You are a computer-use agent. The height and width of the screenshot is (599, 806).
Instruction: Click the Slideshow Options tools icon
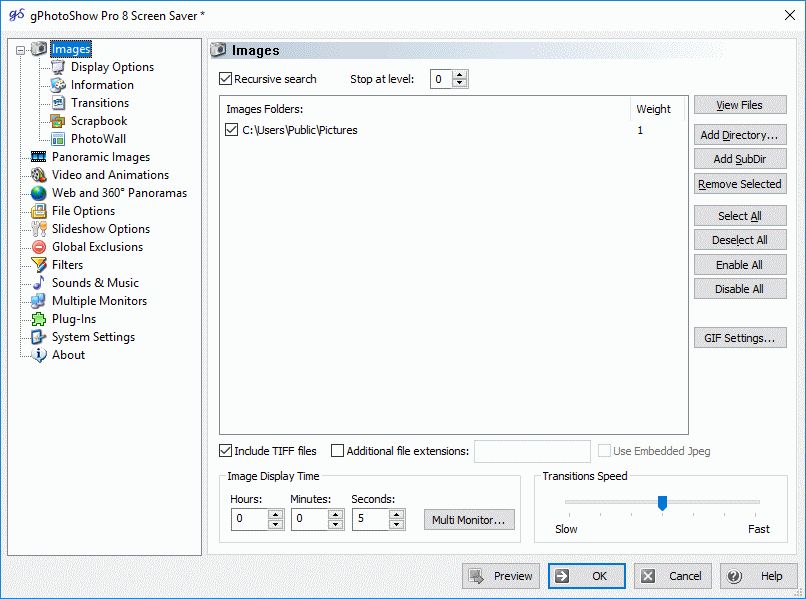(39, 229)
